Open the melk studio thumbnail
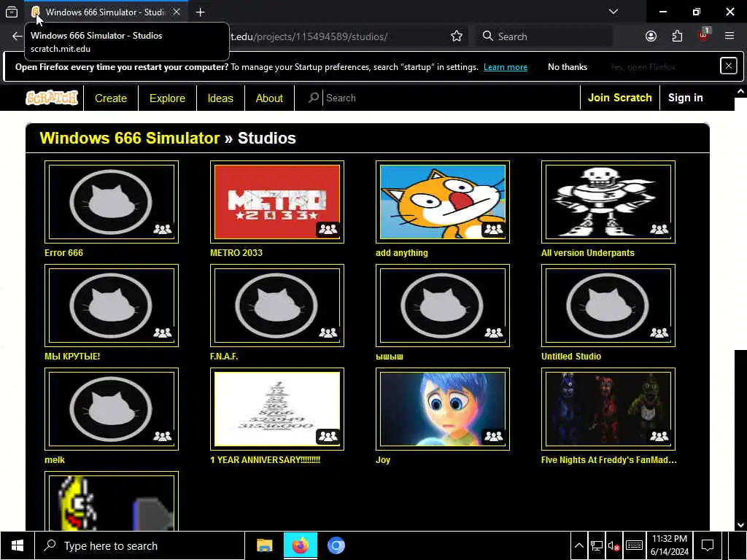Screen dimensions: 747x560 coord(112,409)
